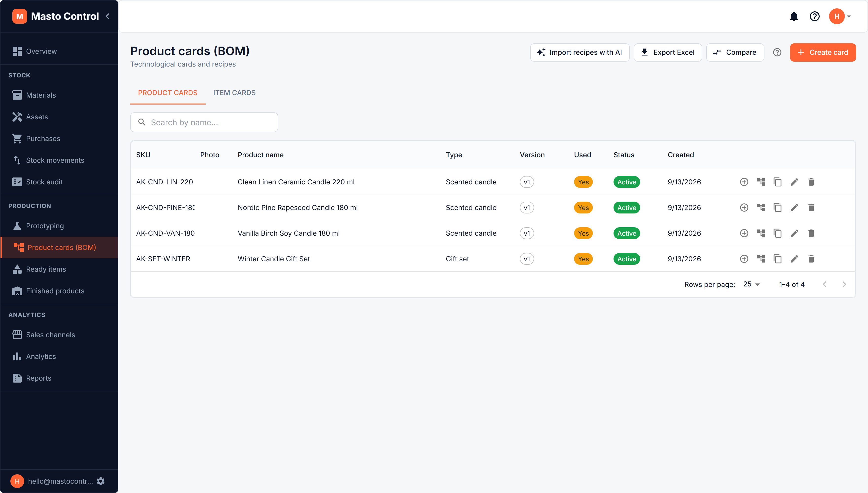The width and height of the screenshot is (868, 493).
Task: Click the Search by name field
Action: point(204,122)
